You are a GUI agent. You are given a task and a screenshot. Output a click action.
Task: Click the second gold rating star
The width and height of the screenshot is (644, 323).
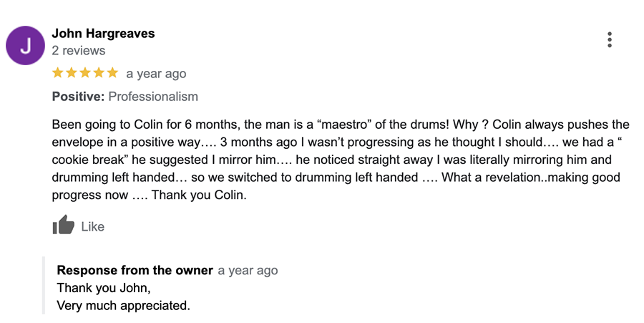point(72,73)
